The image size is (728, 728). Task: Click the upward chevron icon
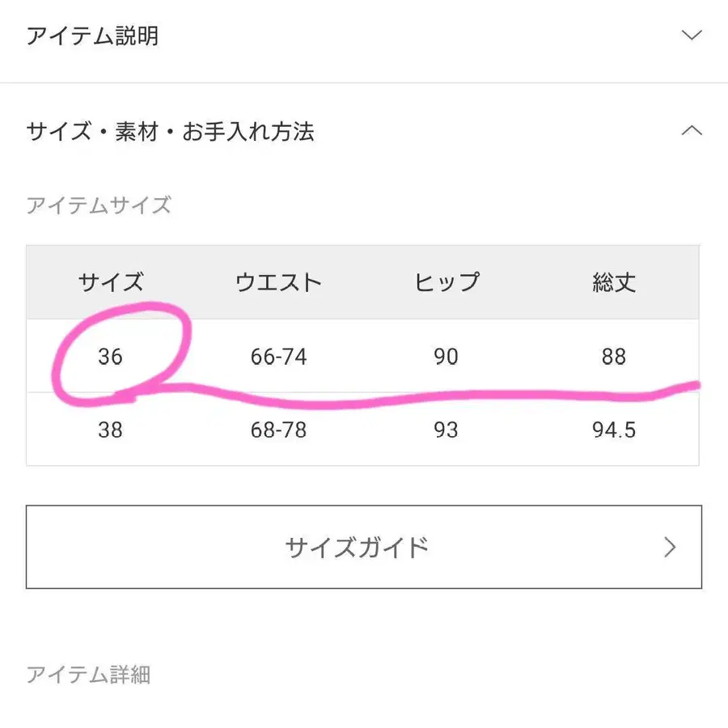tap(692, 130)
